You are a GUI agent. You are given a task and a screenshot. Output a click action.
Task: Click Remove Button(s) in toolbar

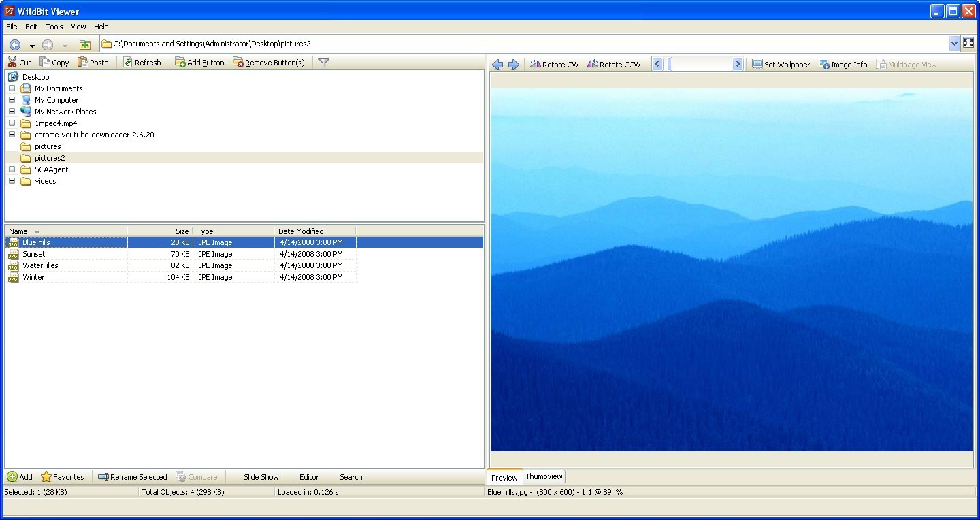pyautogui.click(x=269, y=62)
